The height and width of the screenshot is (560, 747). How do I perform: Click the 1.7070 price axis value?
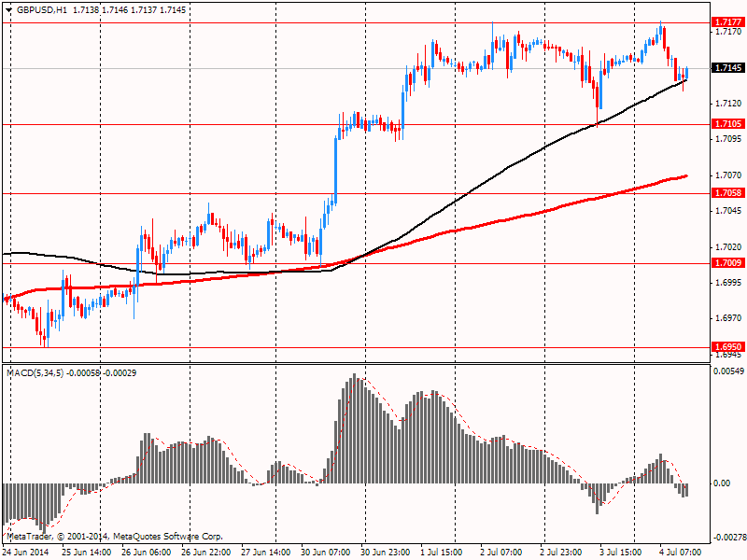click(x=728, y=175)
